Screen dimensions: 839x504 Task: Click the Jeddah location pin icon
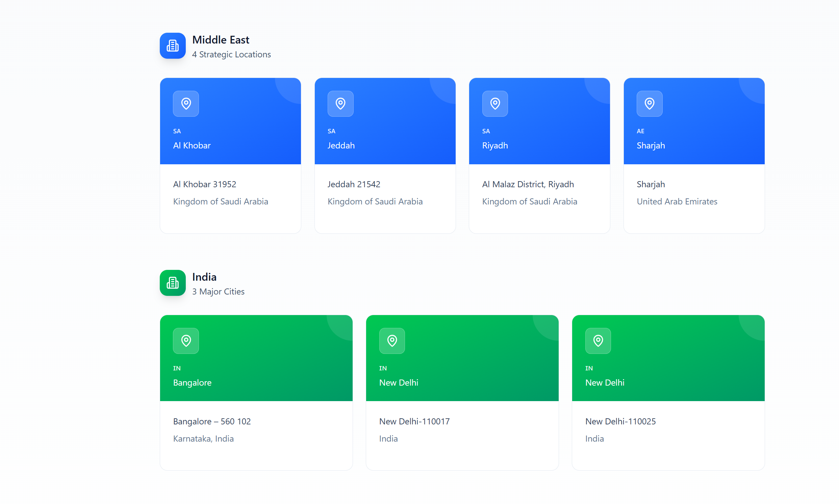340,103
